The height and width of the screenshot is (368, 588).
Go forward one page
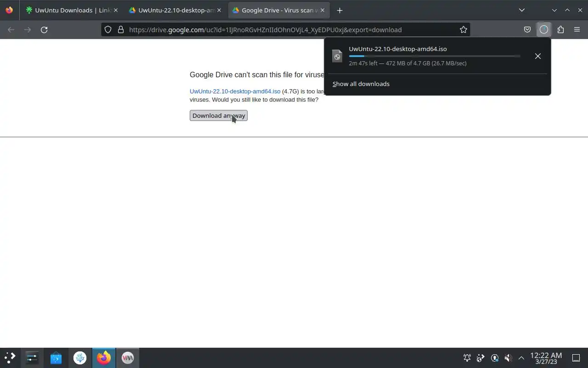click(x=28, y=29)
